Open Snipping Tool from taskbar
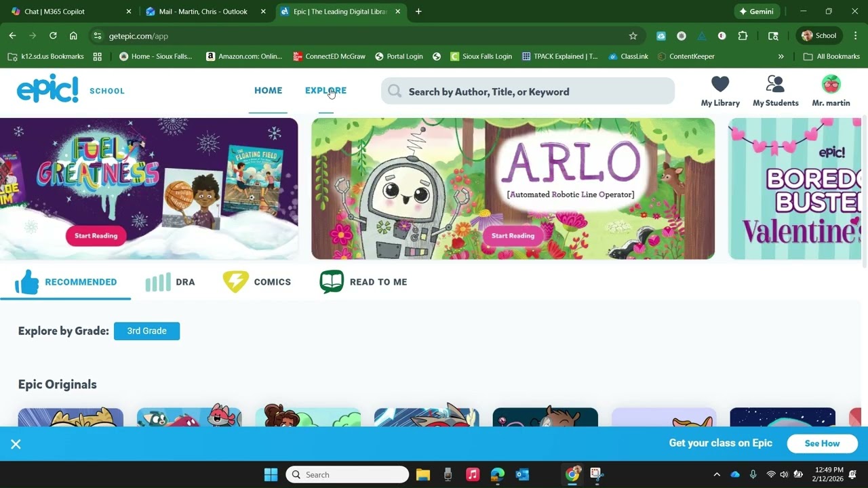The height and width of the screenshot is (488, 868). point(597,474)
